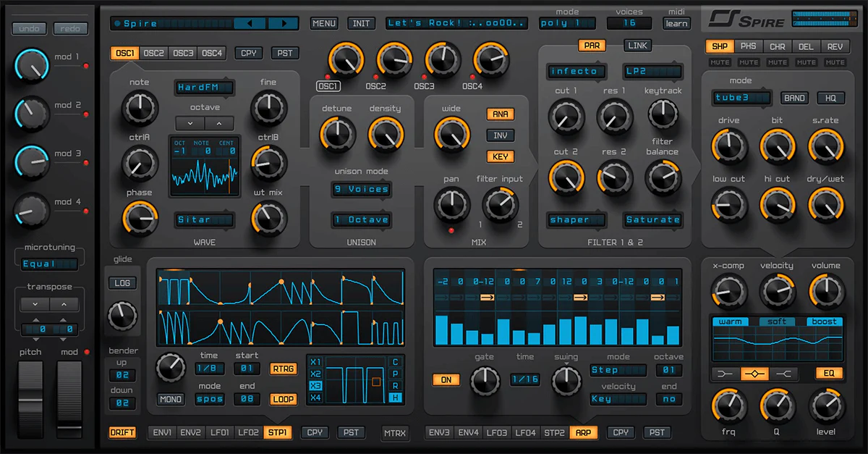Viewport: 868px width, 454px height.
Task: Enable the LOG glide curve button
Action: pos(122,283)
